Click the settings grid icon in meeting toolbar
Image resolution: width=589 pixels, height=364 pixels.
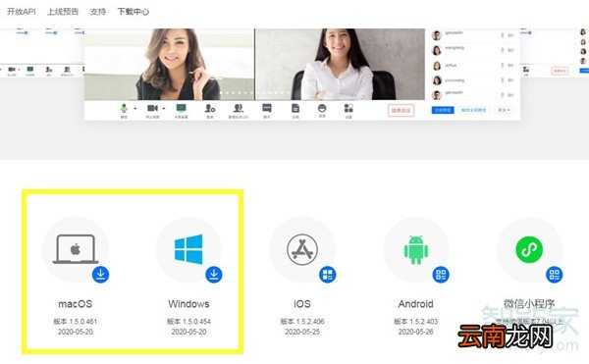click(348, 109)
